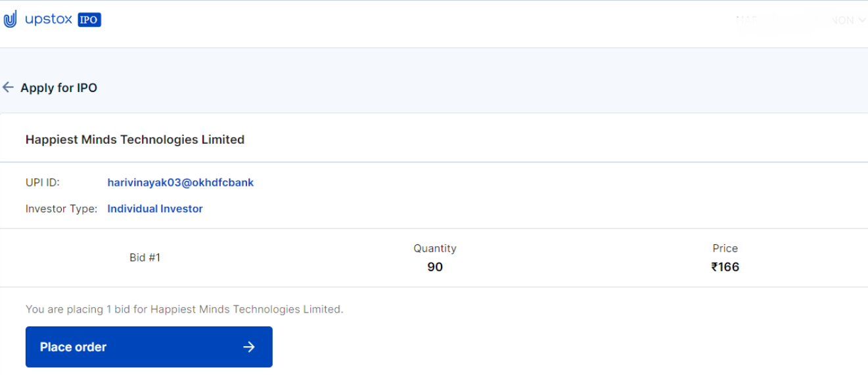Click the Upstox logo icon
The width and height of the screenshot is (868, 375).
click(11, 20)
